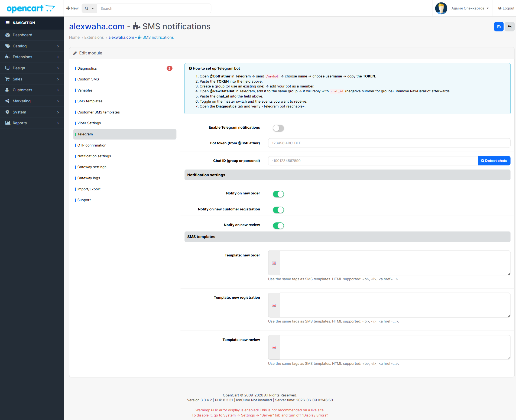516x420 pixels.
Task: Expand the Design menu chevron
Action: pyautogui.click(x=58, y=68)
